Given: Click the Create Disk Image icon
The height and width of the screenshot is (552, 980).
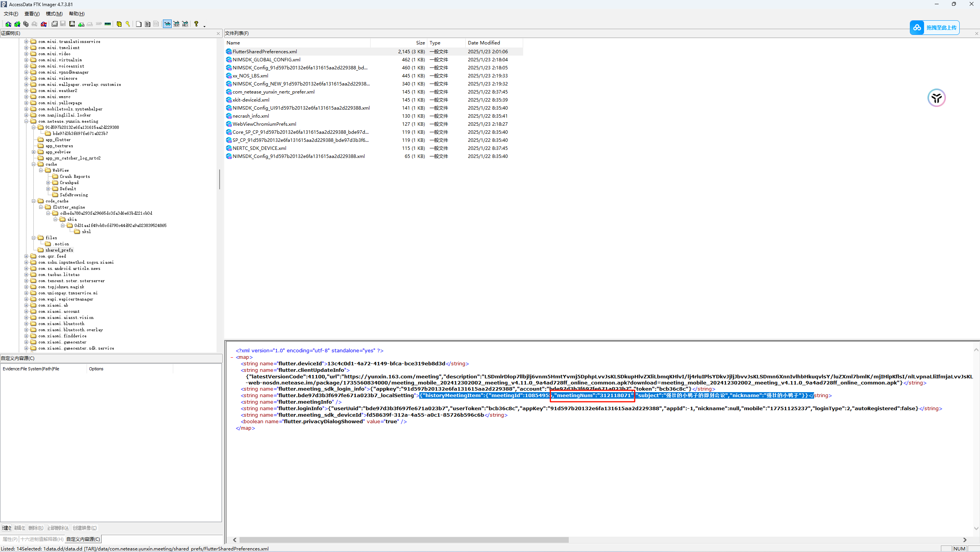Looking at the screenshot, I should pyautogui.click(x=55, y=24).
